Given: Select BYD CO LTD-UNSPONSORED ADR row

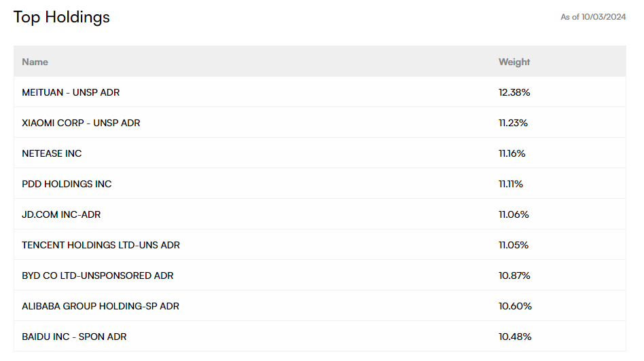Looking at the screenshot, I should [97, 275].
